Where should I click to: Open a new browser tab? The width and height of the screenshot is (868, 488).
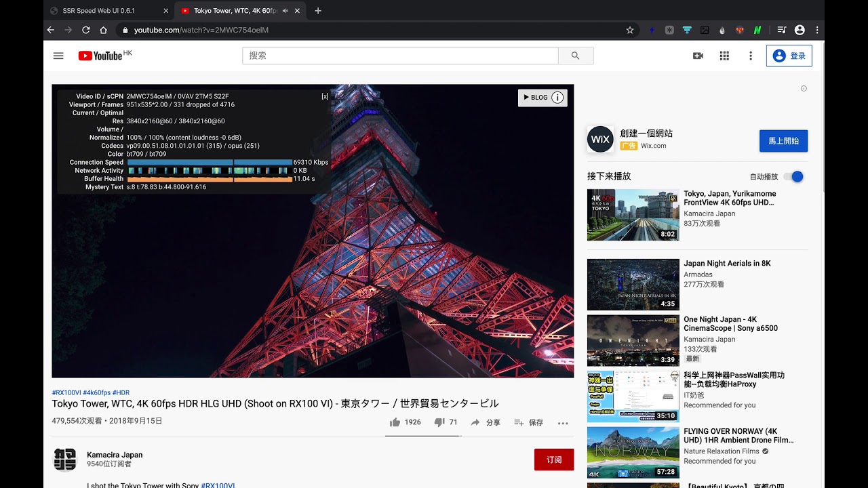tap(318, 11)
